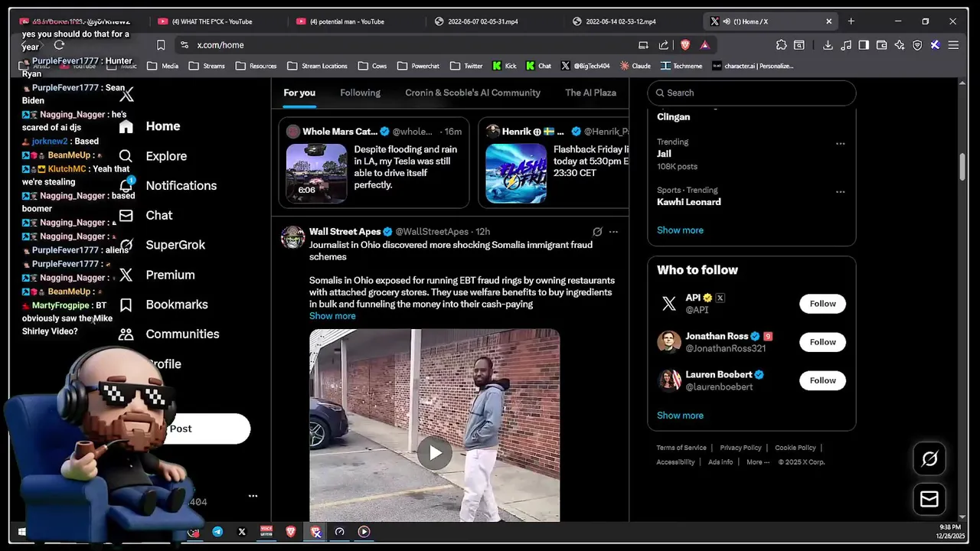Open SuperGrok in the sidebar

(175, 245)
